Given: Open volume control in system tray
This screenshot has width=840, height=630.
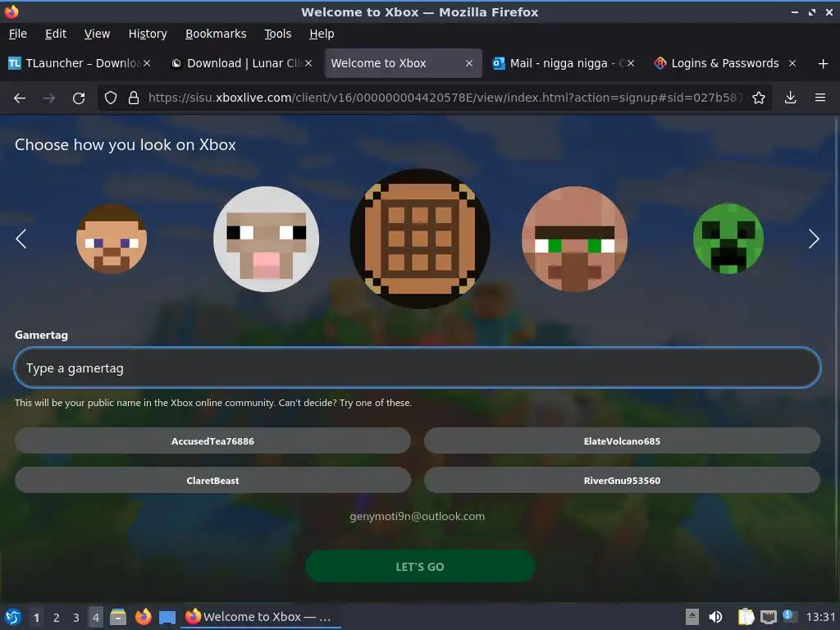Looking at the screenshot, I should 715,617.
